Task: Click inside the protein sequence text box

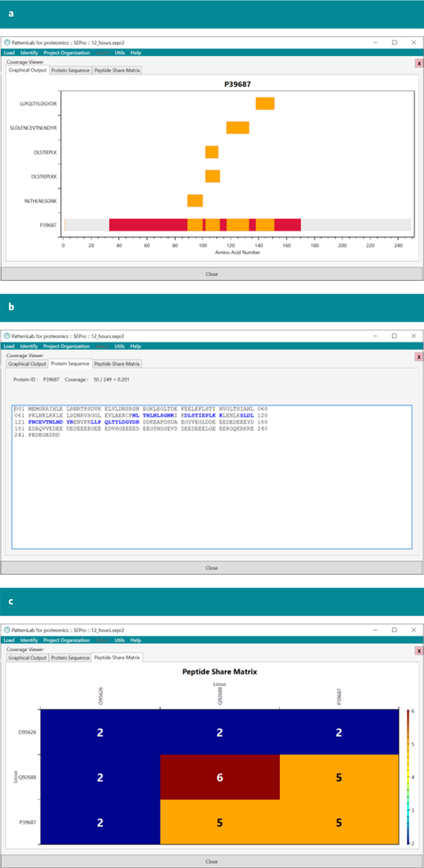Action: click(x=212, y=477)
